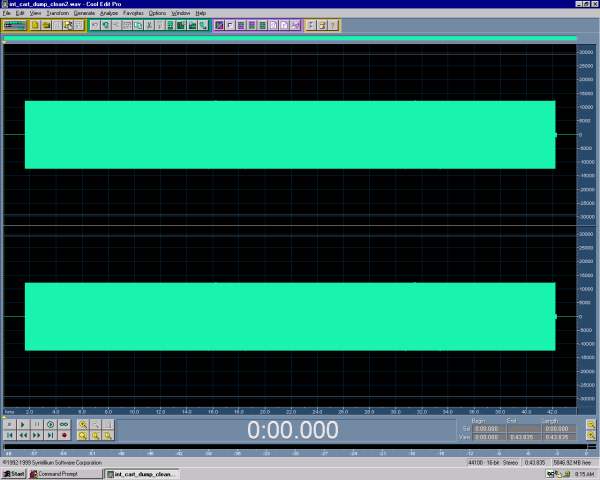Open the View menu

(x=35, y=13)
